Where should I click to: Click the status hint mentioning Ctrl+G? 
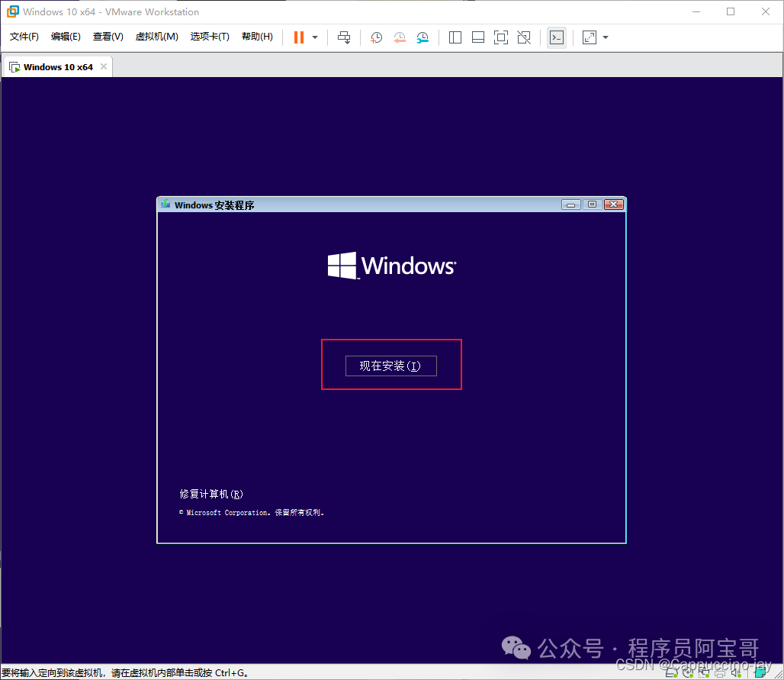tap(125, 672)
